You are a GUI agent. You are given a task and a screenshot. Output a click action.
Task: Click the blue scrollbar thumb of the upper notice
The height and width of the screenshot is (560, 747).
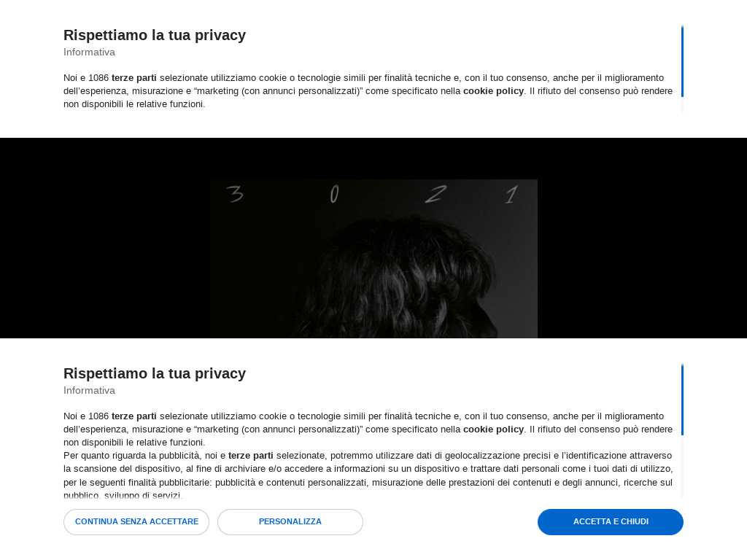click(x=682, y=62)
